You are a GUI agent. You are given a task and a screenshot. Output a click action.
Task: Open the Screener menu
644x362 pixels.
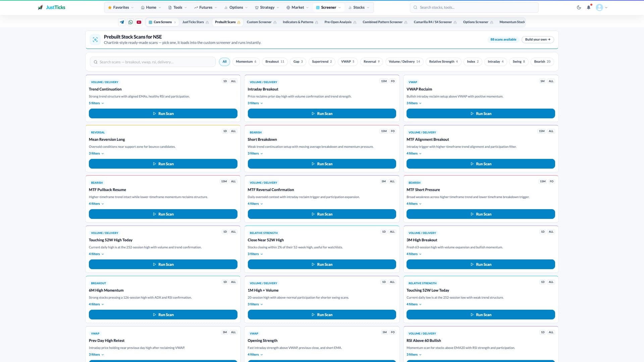(328, 7)
